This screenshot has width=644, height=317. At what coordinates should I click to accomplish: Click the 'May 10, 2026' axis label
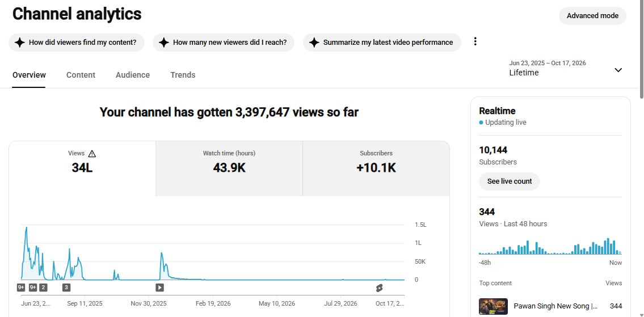coord(277,304)
